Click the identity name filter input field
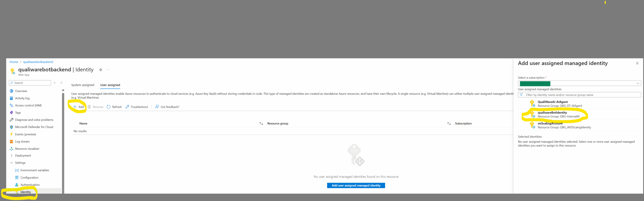Viewport: 644px width, 201px height. (581, 95)
